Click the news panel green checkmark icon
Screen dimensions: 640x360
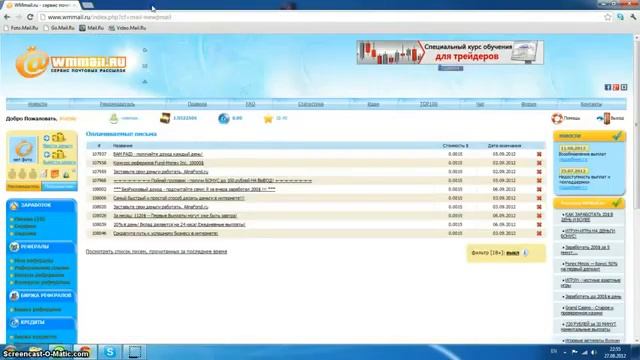pos(617,136)
